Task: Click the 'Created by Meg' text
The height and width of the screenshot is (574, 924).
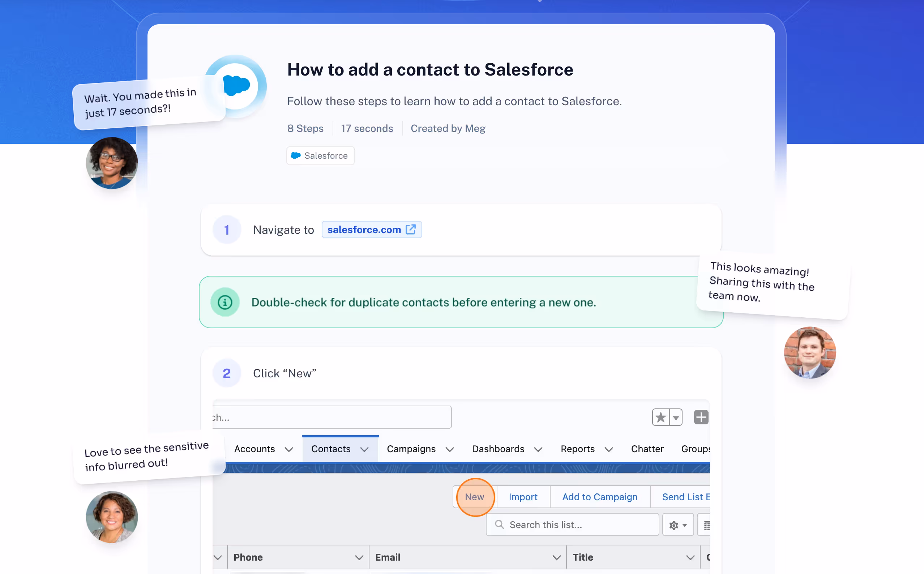Action: (448, 128)
